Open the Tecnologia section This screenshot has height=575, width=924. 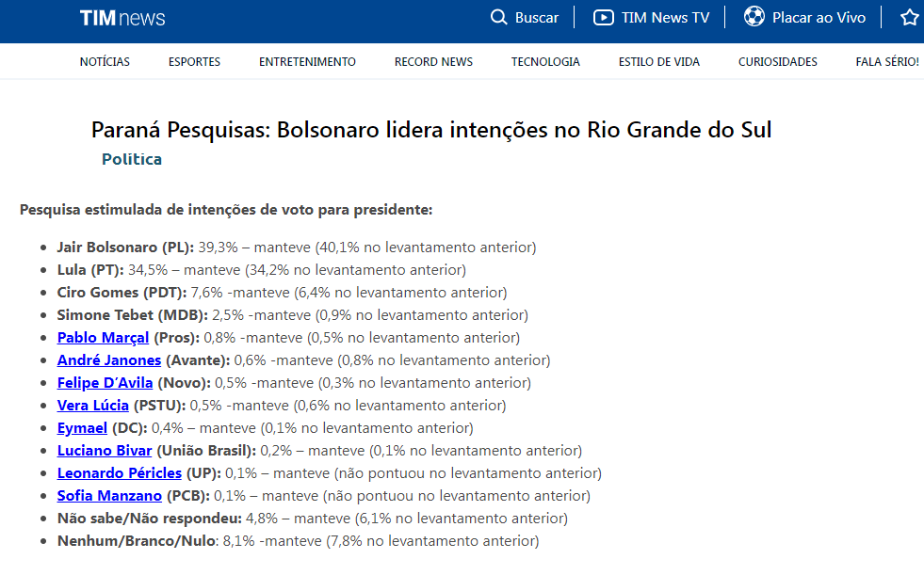click(x=545, y=62)
